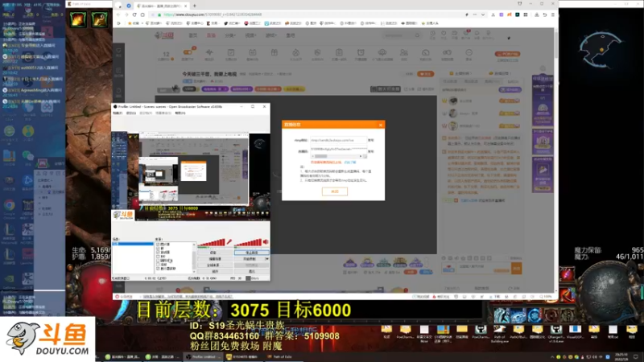
Task: Click up arrow of OBS sources list scrollbar
Action: tap(194, 245)
